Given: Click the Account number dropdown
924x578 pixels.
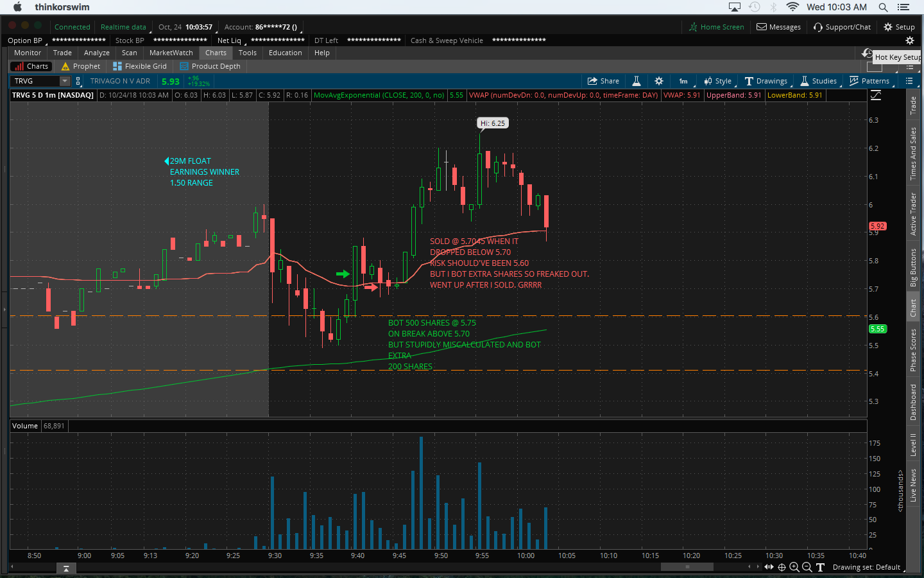Looking at the screenshot, I should coord(261,27).
